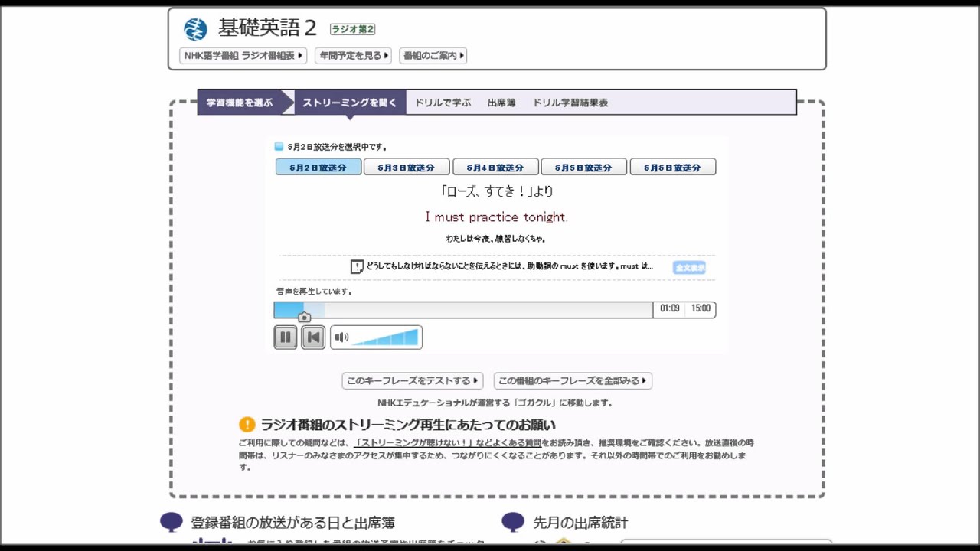980x551 pixels.
Task: Click the key phrase I must practice tonight.
Action: point(496,217)
